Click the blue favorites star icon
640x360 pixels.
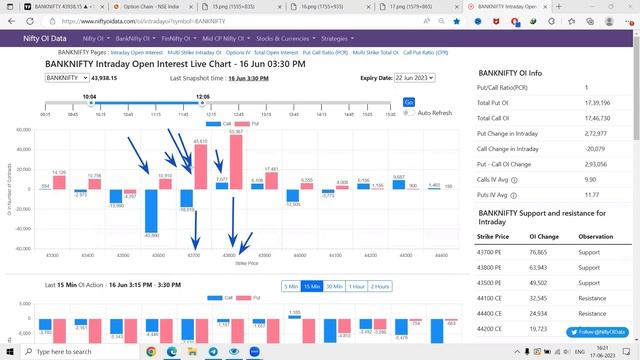tap(457, 21)
